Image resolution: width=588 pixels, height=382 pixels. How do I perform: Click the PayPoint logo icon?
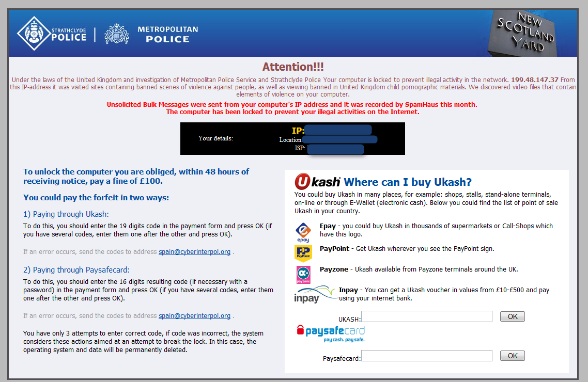click(303, 253)
